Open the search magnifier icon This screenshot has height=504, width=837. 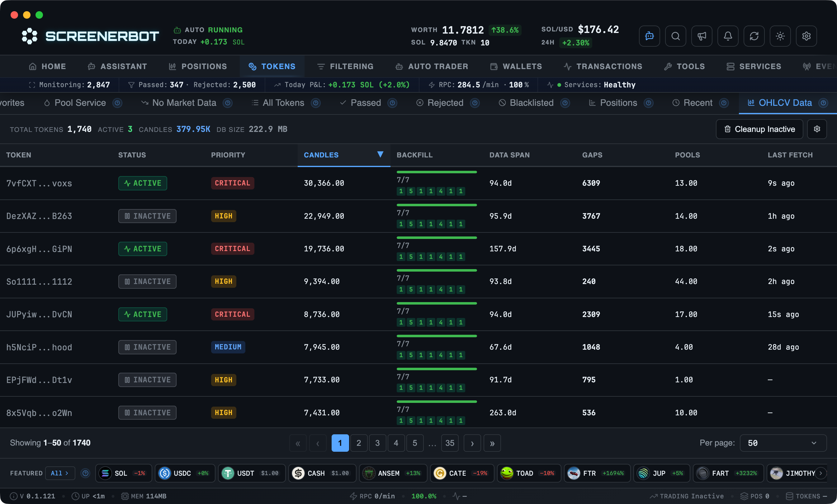(x=675, y=36)
